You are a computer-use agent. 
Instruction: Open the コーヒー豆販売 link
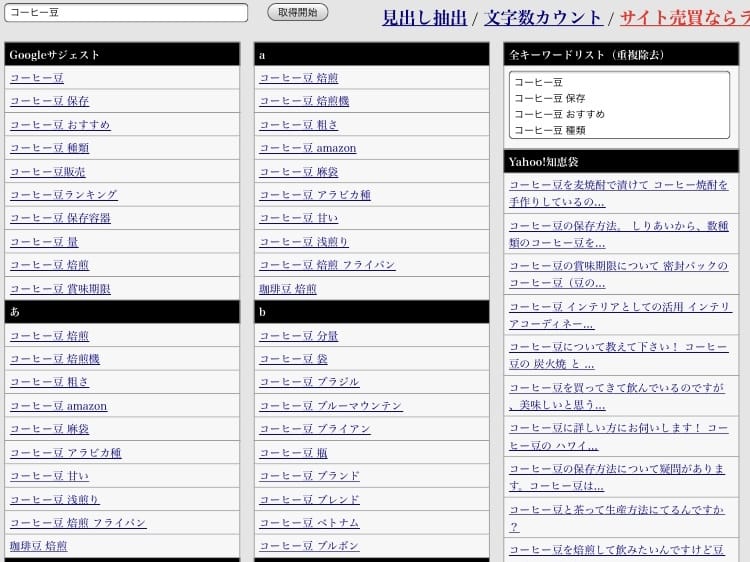[x=48, y=171]
